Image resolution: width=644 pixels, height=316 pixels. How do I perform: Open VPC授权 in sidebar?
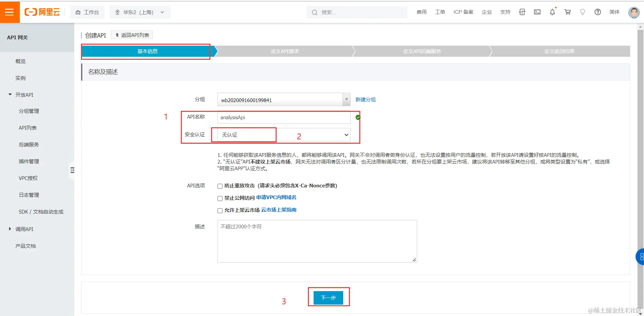[x=28, y=178]
